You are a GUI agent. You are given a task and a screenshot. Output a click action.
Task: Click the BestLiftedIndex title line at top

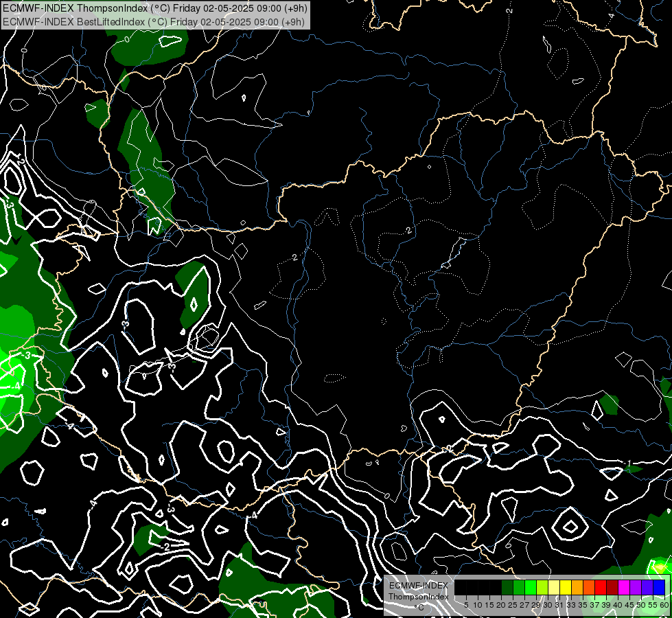[x=154, y=22]
